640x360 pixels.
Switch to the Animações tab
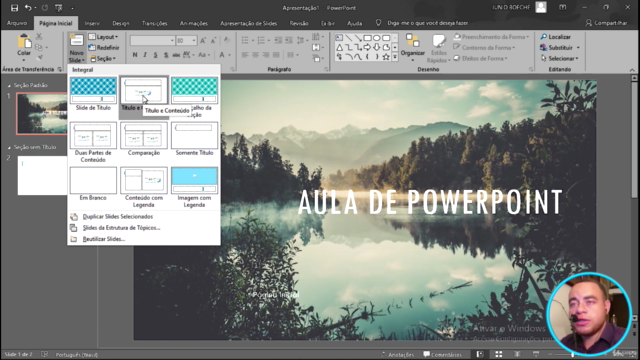point(193,23)
